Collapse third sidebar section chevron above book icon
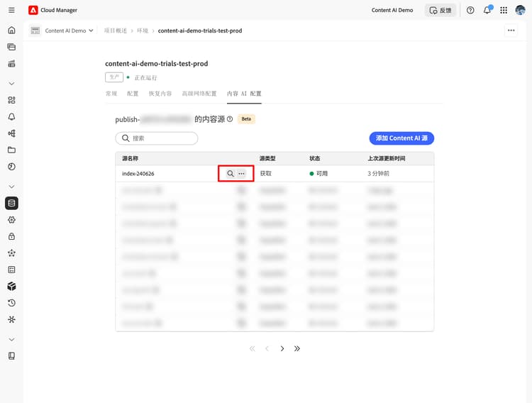This screenshot has height=403, width=532. pos(11,340)
